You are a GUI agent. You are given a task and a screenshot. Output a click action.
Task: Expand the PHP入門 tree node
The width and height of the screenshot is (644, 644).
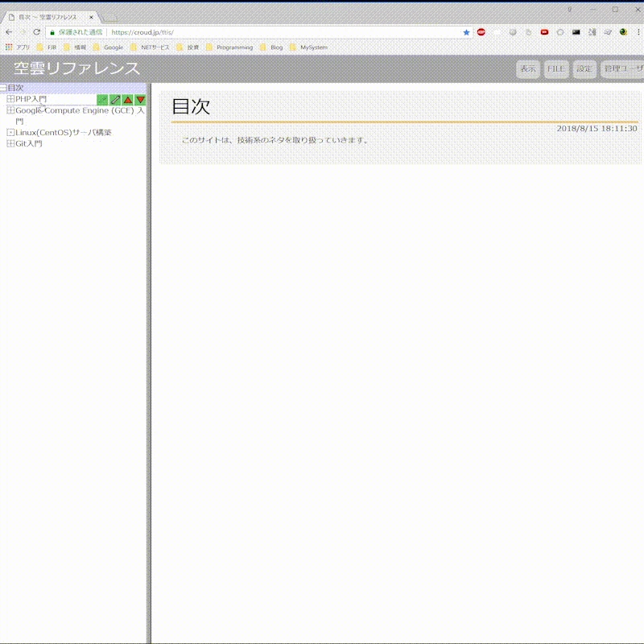tap(10, 99)
